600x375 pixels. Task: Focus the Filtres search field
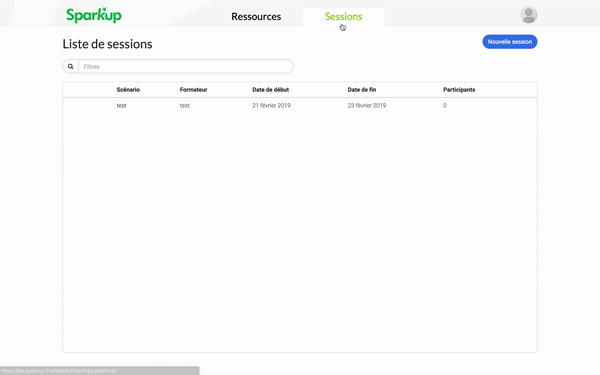pyautogui.click(x=186, y=67)
